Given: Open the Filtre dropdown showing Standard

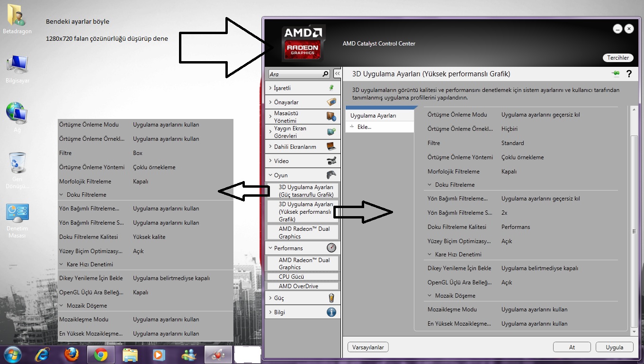Looking at the screenshot, I should pos(512,143).
